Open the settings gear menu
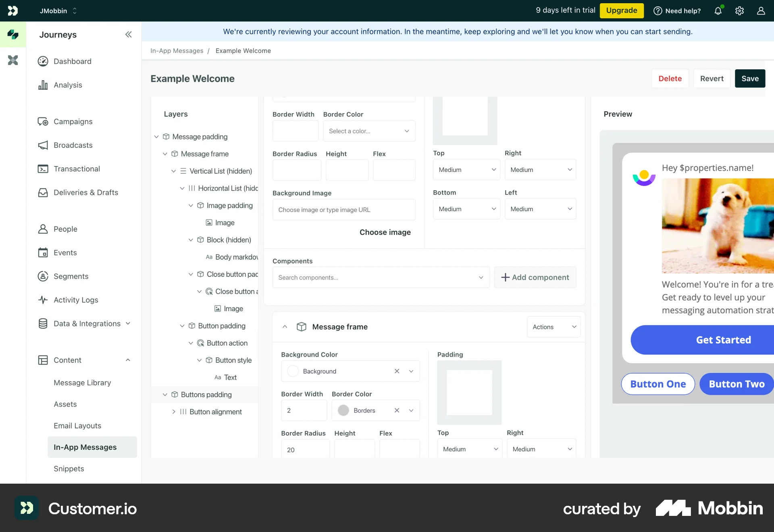This screenshot has width=774, height=532. click(739, 10)
